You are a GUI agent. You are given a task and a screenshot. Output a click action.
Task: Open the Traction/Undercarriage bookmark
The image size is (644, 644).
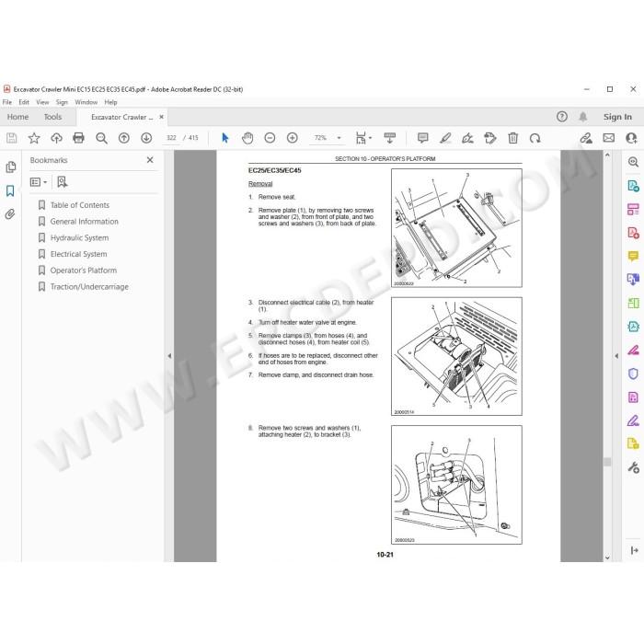(x=89, y=287)
